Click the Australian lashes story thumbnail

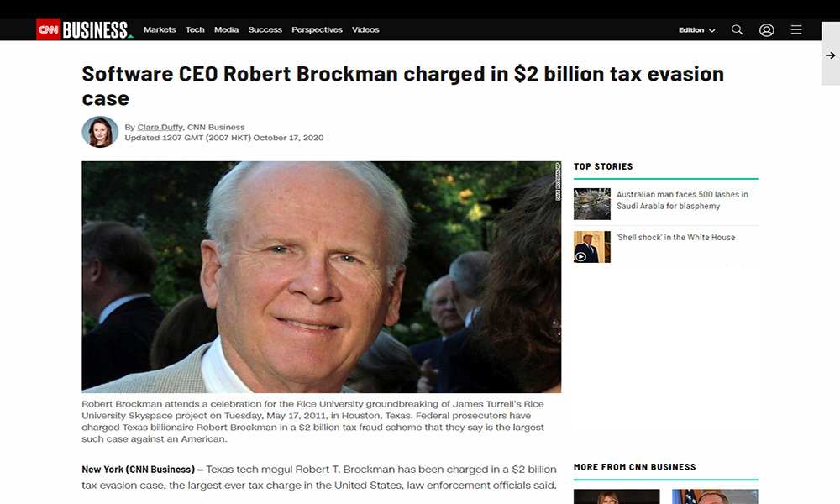(x=591, y=203)
